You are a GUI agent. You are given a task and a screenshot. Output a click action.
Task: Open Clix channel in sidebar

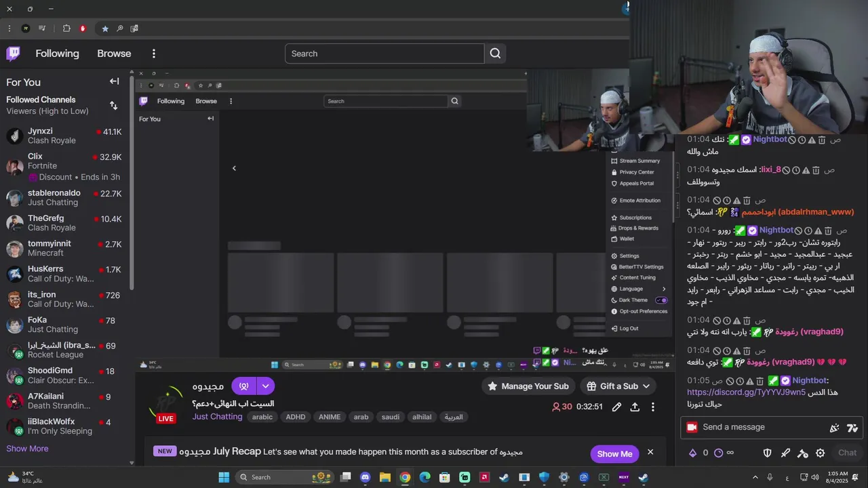[64, 166]
